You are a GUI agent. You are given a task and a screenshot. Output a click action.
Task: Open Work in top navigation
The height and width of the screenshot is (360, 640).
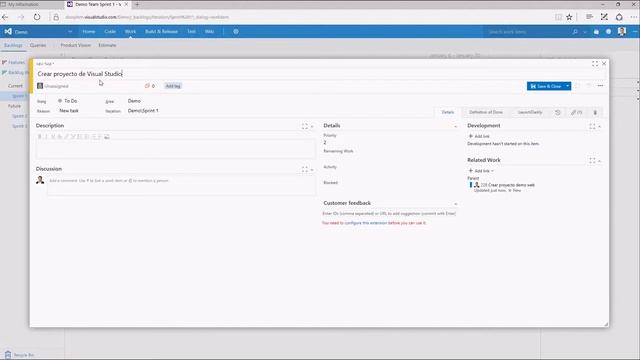[x=130, y=31]
